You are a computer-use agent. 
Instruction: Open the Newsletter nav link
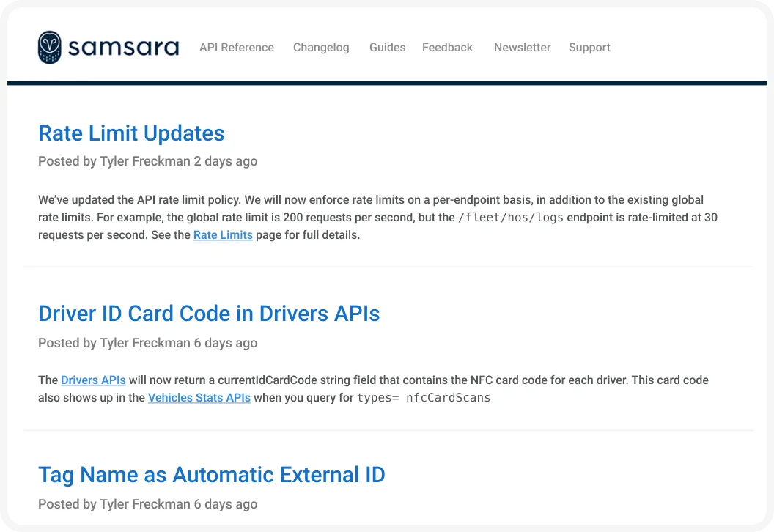(523, 48)
